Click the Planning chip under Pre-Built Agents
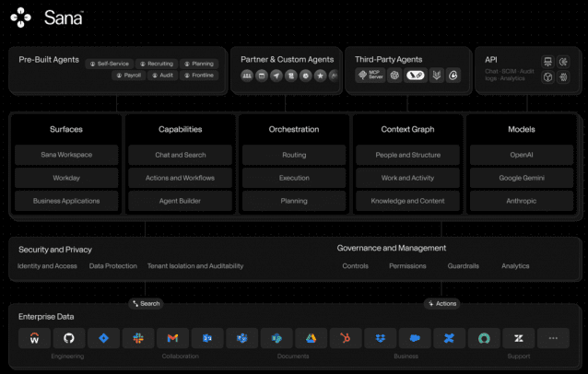Viewport: 588px width, 374px height. tap(199, 64)
